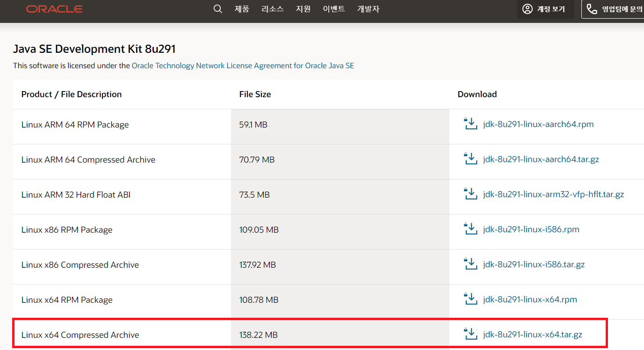Select Linux x86 RPM Package text
This screenshot has width=644, height=350.
coord(67,230)
